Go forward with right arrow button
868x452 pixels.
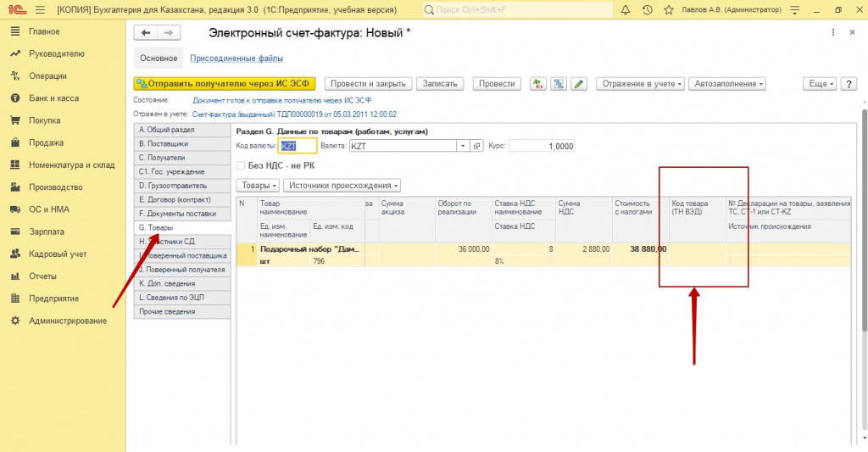(169, 33)
